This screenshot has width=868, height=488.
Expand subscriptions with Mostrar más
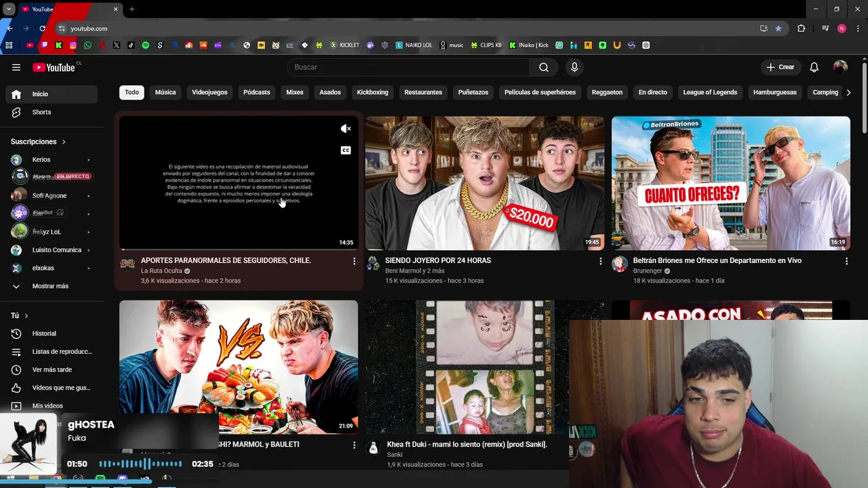pyautogui.click(x=52, y=286)
